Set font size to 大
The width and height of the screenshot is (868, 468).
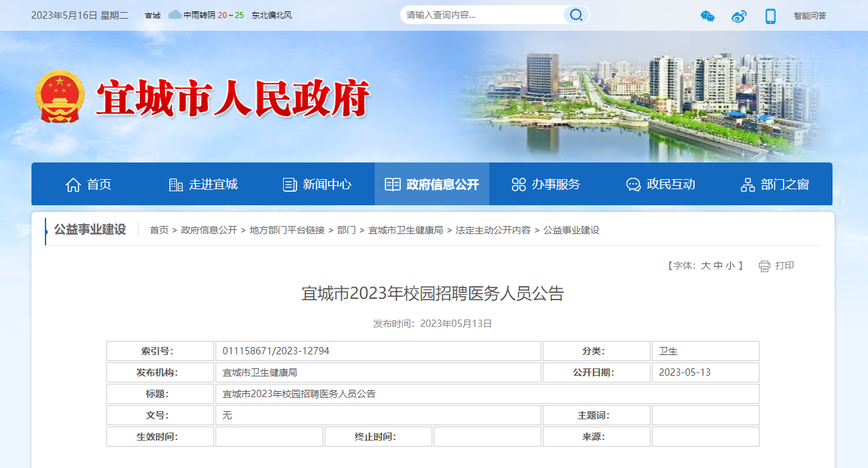click(705, 266)
